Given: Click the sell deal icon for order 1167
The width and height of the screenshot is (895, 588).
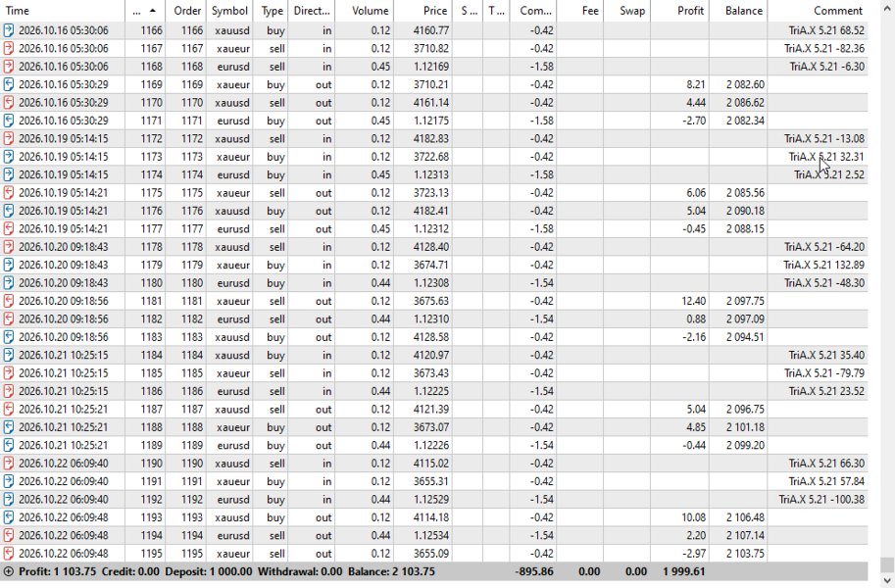Looking at the screenshot, I should [x=8, y=49].
